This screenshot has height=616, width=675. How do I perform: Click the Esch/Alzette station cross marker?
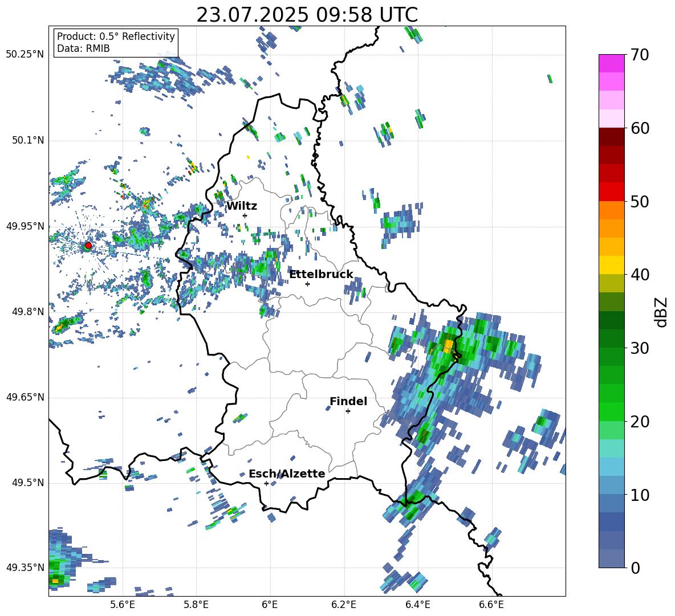point(266,483)
